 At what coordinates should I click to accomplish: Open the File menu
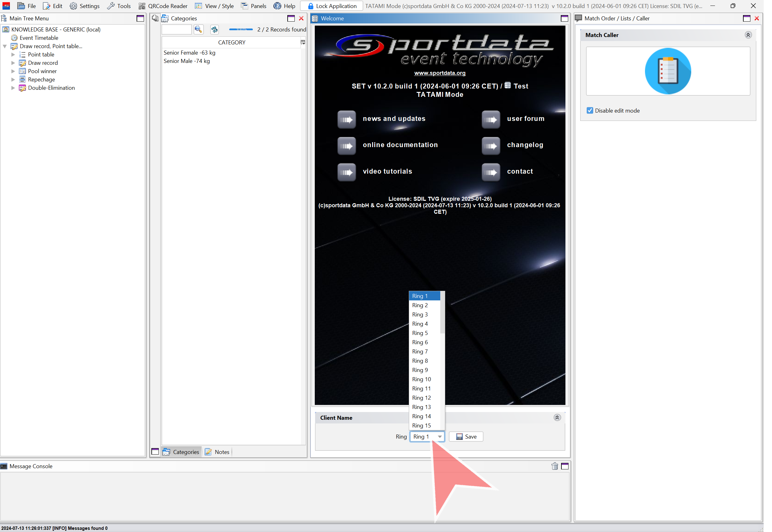26,6
